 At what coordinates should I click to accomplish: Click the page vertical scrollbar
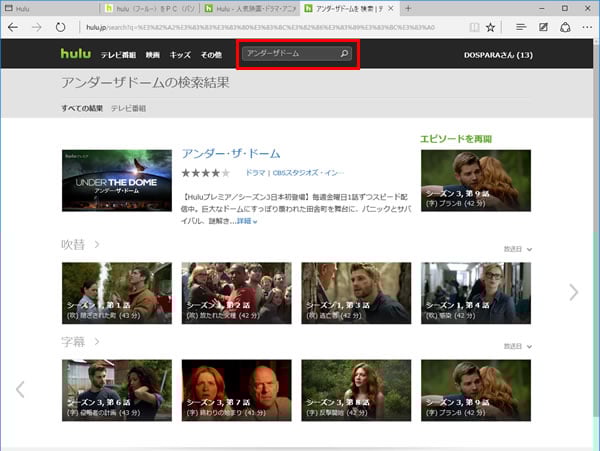click(596, 230)
